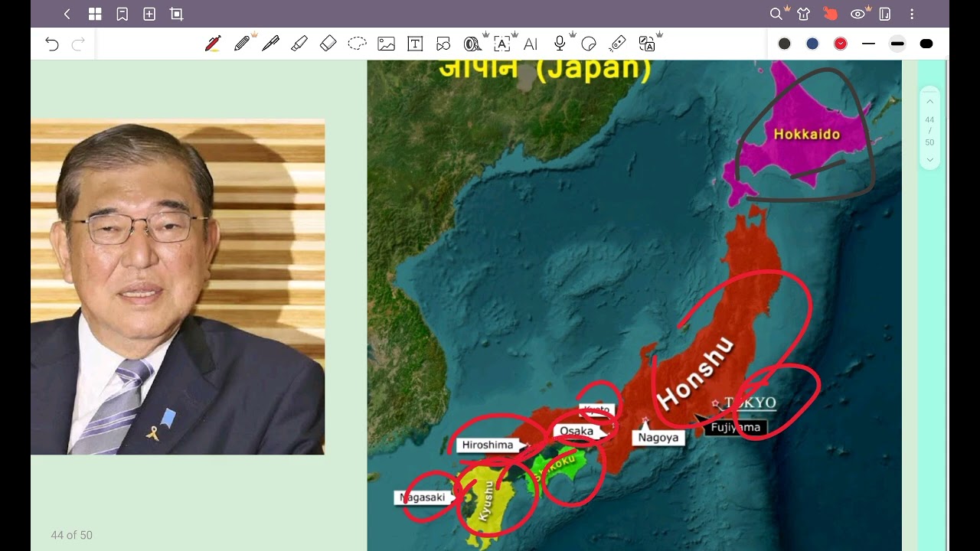Start audio recording with the microphone
This screenshot has width=980, height=551.
tap(560, 44)
